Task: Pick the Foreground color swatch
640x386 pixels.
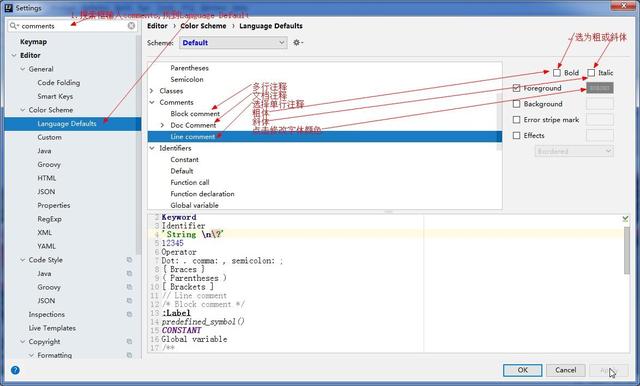Action: coord(600,88)
